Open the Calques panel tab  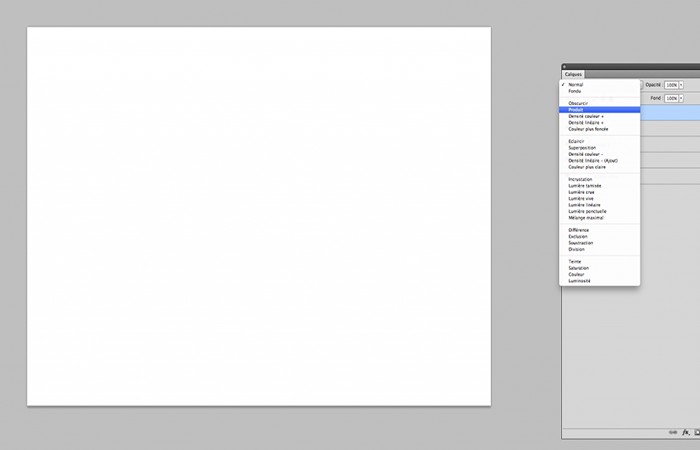(573, 75)
